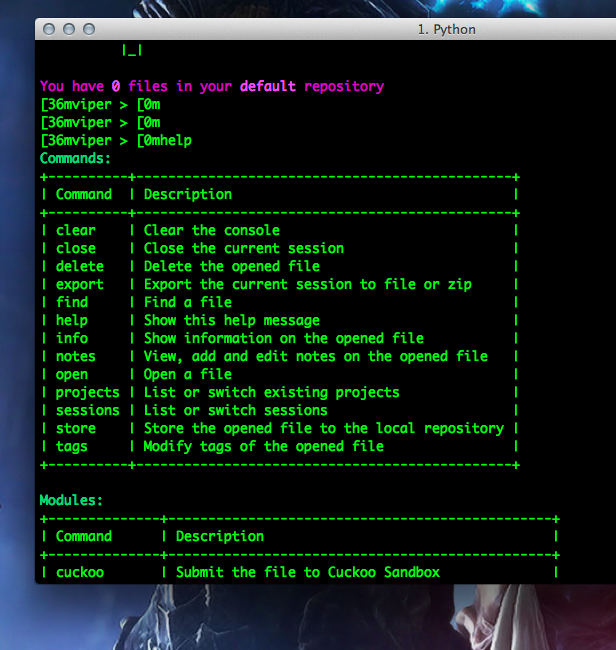The height and width of the screenshot is (650, 616).
Task: Click the 'notes' command entry
Action: [76, 356]
